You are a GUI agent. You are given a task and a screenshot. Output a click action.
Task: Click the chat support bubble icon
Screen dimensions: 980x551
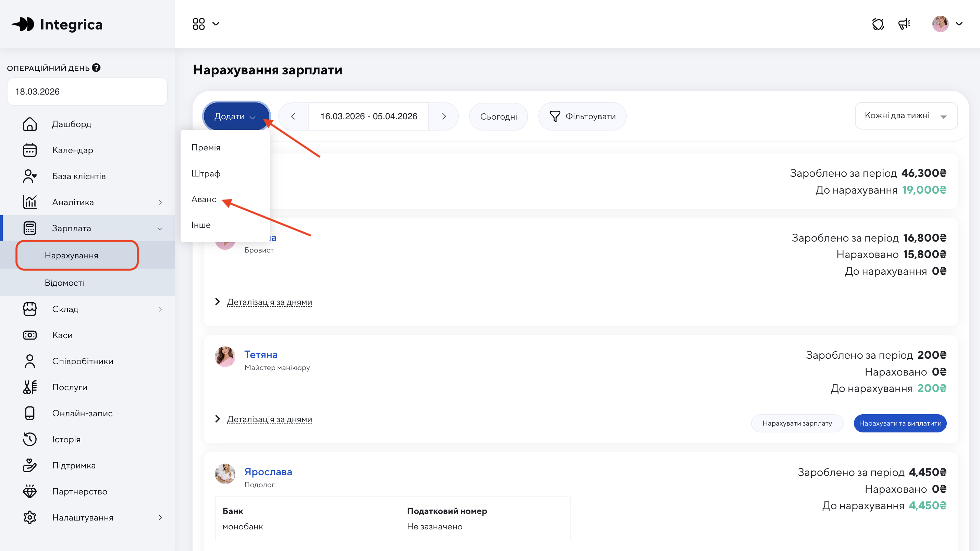tap(878, 24)
